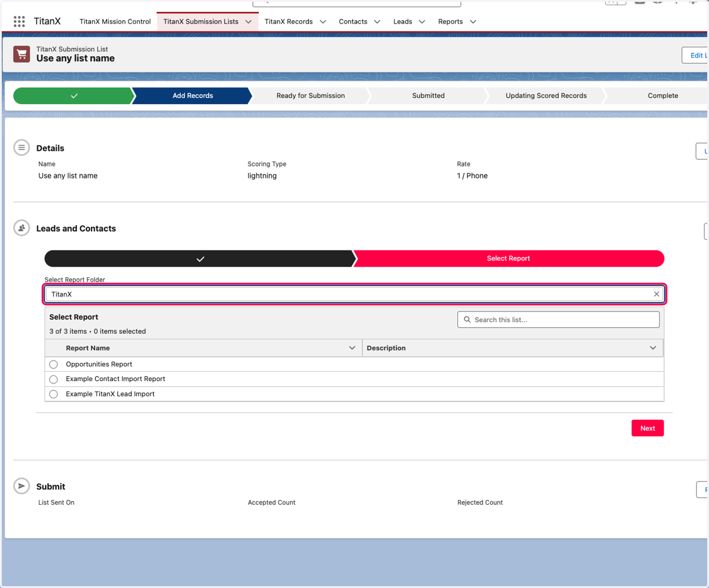Open the Reports navigation tab
The width and height of the screenshot is (709, 588).
pyautogui.click(x=450, y=21)
